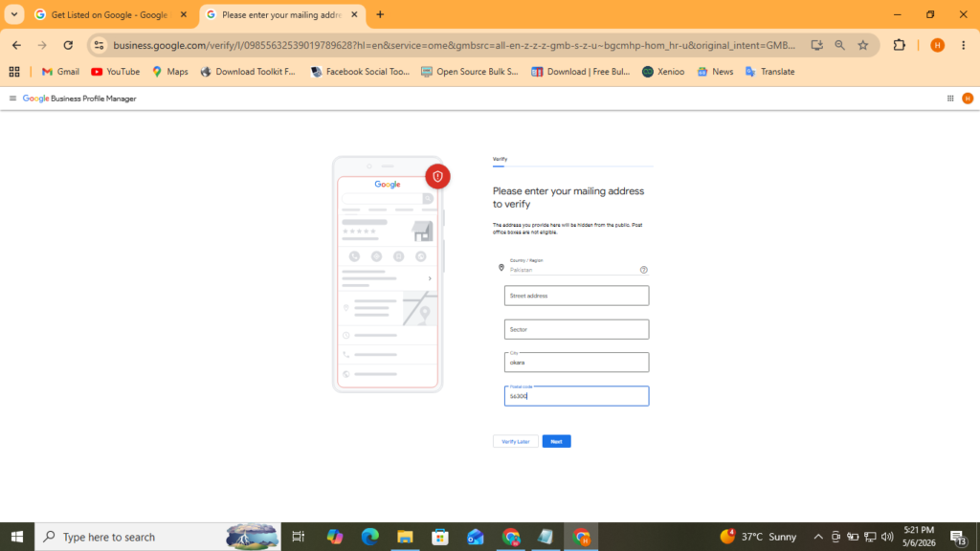Open the Download Toolkit bookmark
Viewport: 980px width, 551px height.
point(248,72)
